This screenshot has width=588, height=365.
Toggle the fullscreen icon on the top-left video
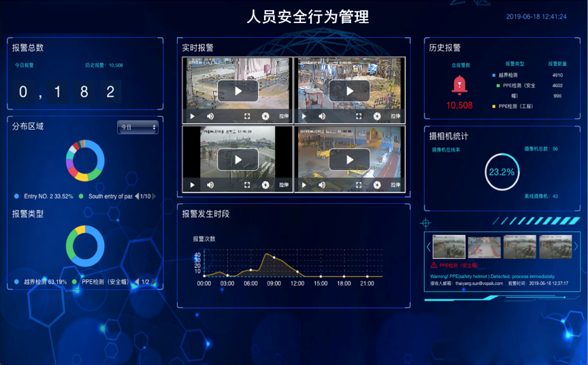tap(246, 116)
